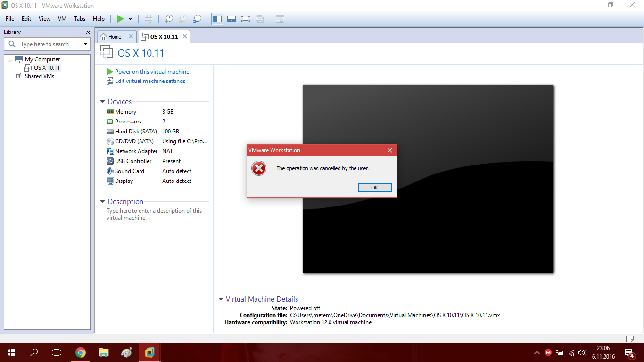Open Windows action center notifications icon
The height and width of the screenshot is (362, 644).
pos(629,352)
